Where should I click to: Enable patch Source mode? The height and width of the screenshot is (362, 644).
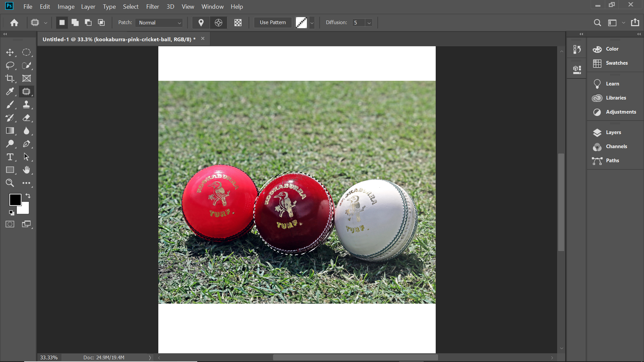[x=201, y=22]
